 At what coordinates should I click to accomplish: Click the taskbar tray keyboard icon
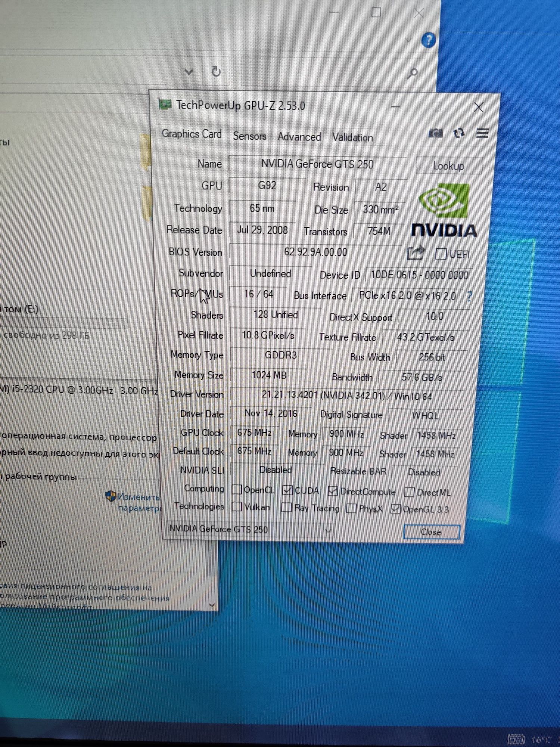pos(517,739)
